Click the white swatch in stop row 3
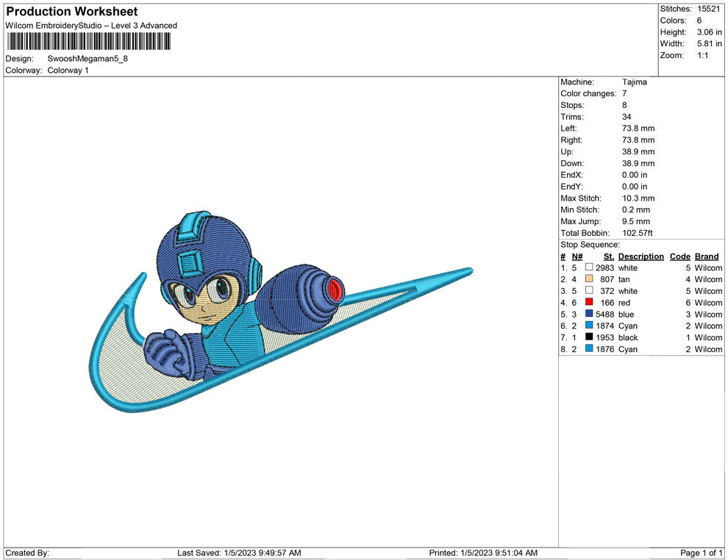The image size is (728, 560). point(589,290)
